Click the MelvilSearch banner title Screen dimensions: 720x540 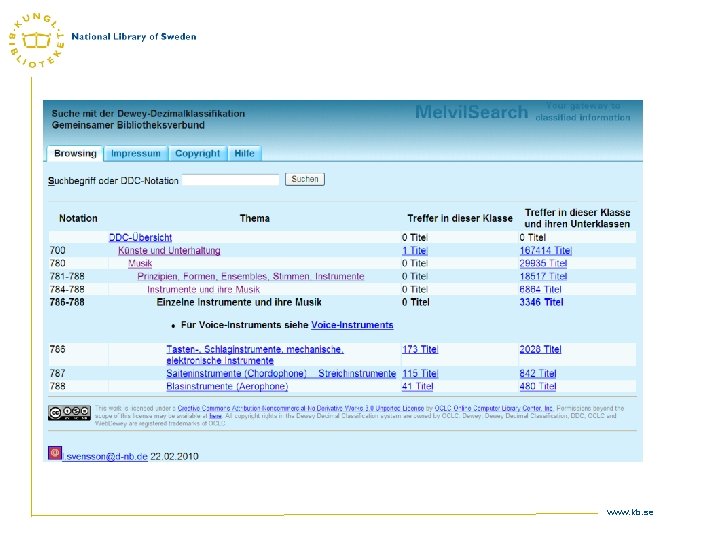point(472,112)
